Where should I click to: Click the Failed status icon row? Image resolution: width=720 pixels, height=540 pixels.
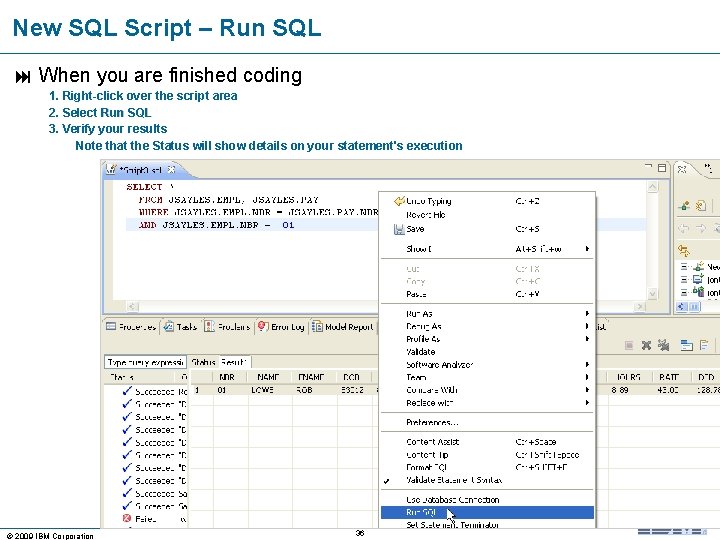[127, 518]
